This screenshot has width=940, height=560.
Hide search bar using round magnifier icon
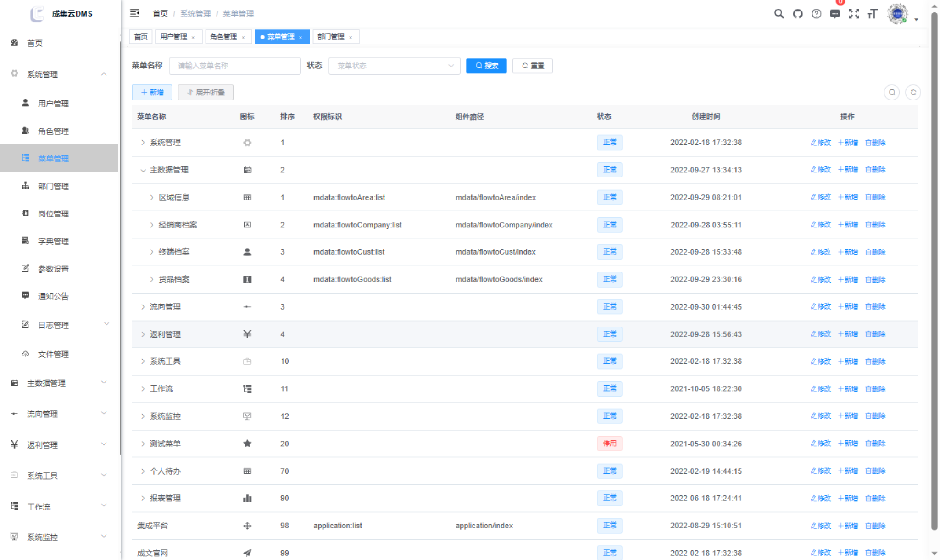coord(892,92)
